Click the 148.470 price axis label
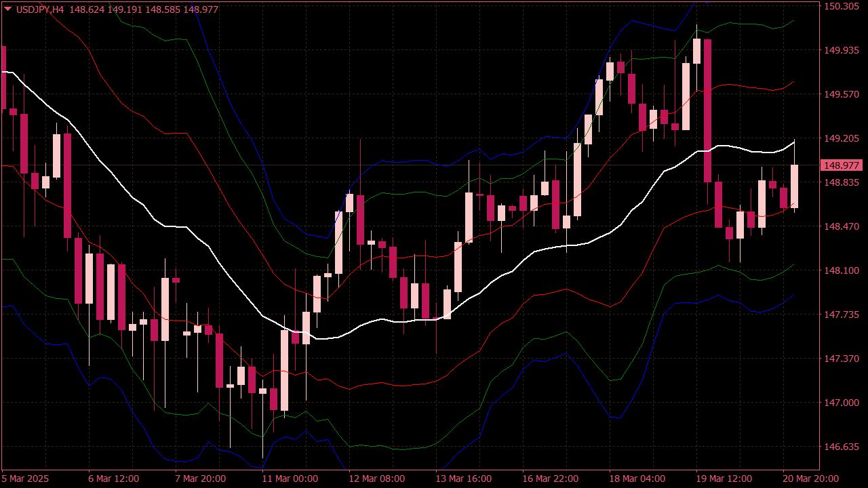This screenshot has height=488, width=868. 841,226
